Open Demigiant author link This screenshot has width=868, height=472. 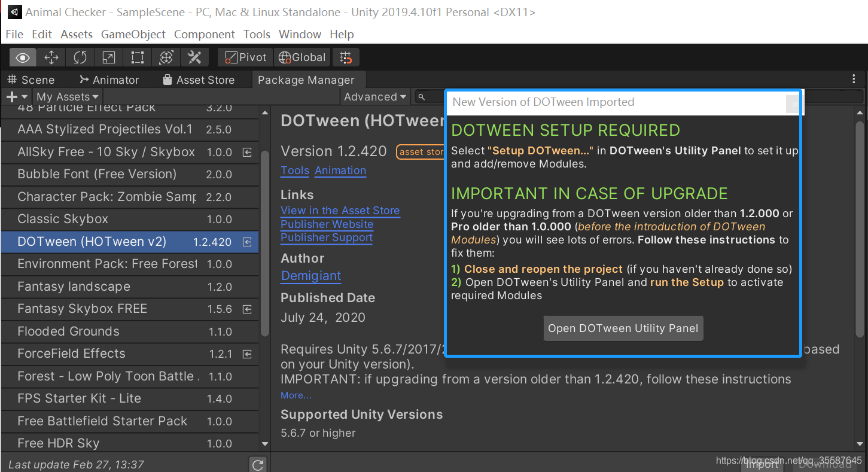(311, 276)
